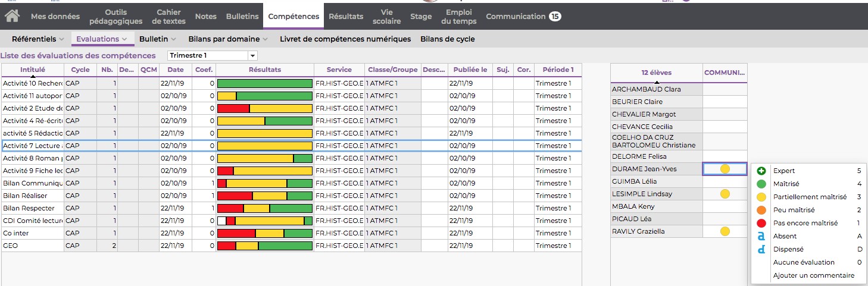
Task: Click the Période 1 column header
Action: pos(558,70)
